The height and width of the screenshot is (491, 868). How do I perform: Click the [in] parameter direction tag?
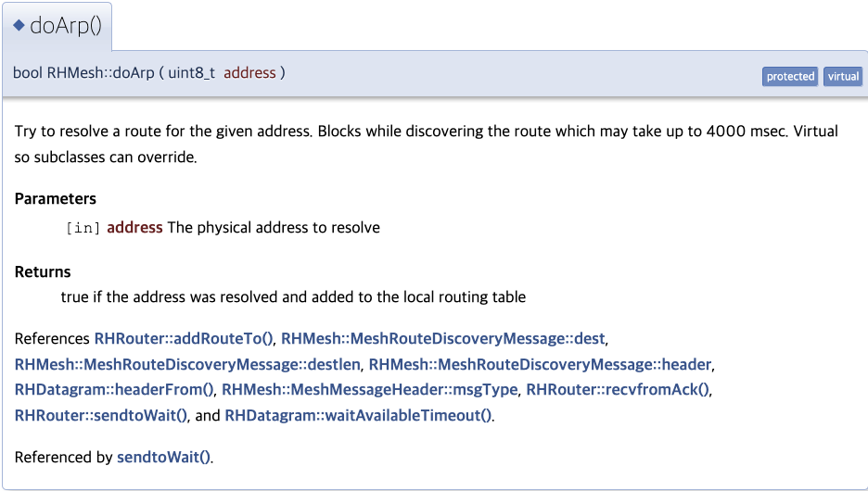coord(83,228)
